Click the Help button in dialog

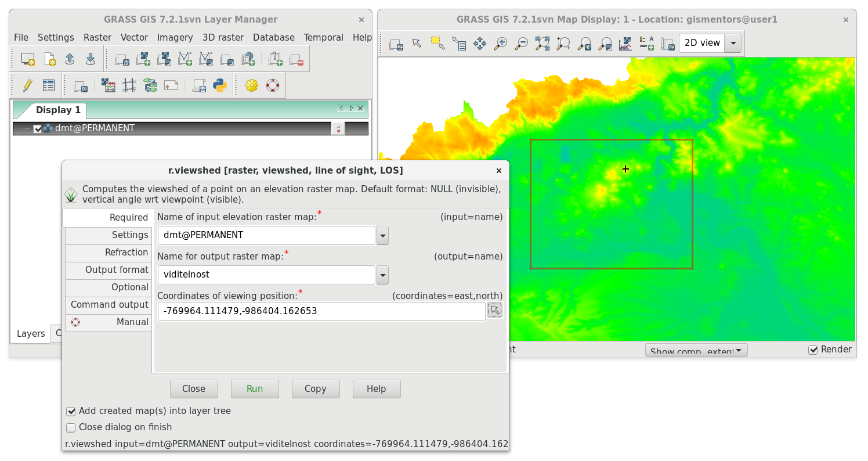pyautogui.click(x=377, y=389)
